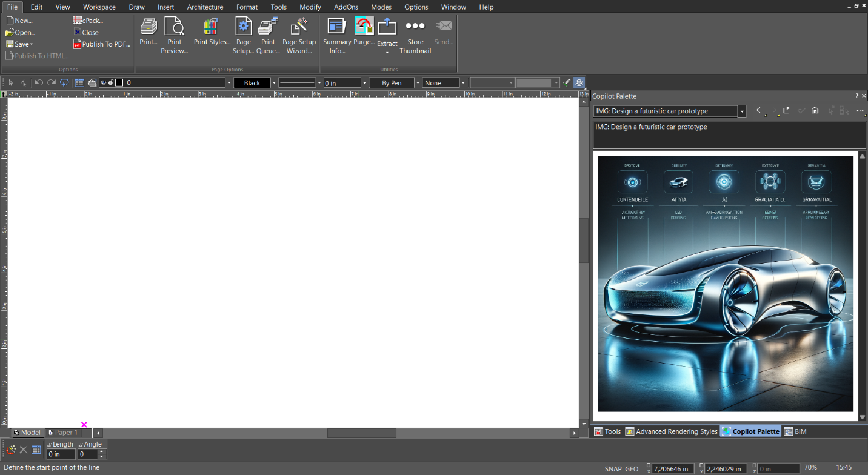Open the AddOns menu
The width and height of the screenshot is (868, 475).
click(x=346, y=7)
